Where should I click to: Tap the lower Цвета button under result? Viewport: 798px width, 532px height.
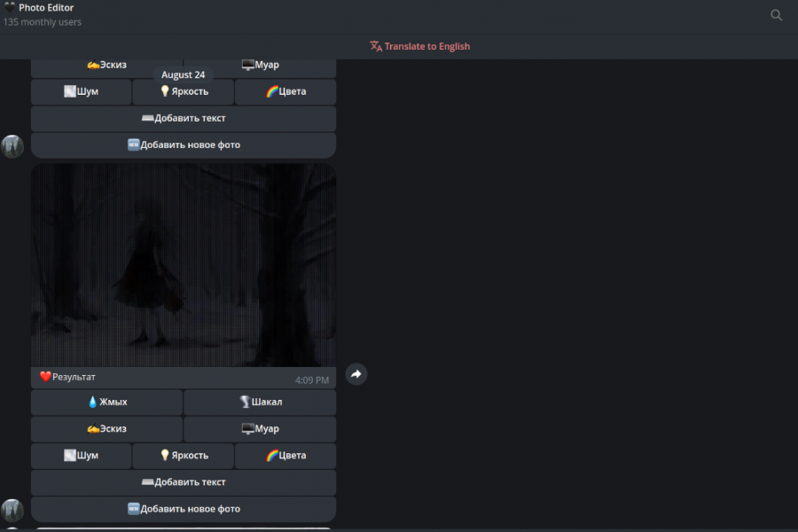(x=286, y=456)
